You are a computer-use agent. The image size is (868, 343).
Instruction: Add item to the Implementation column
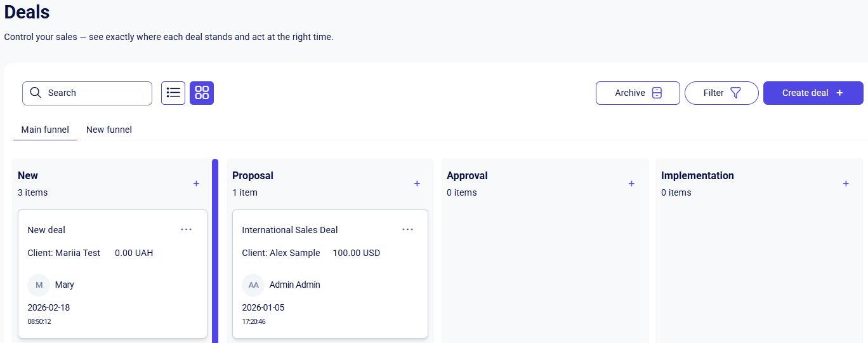tap(846, 184)
